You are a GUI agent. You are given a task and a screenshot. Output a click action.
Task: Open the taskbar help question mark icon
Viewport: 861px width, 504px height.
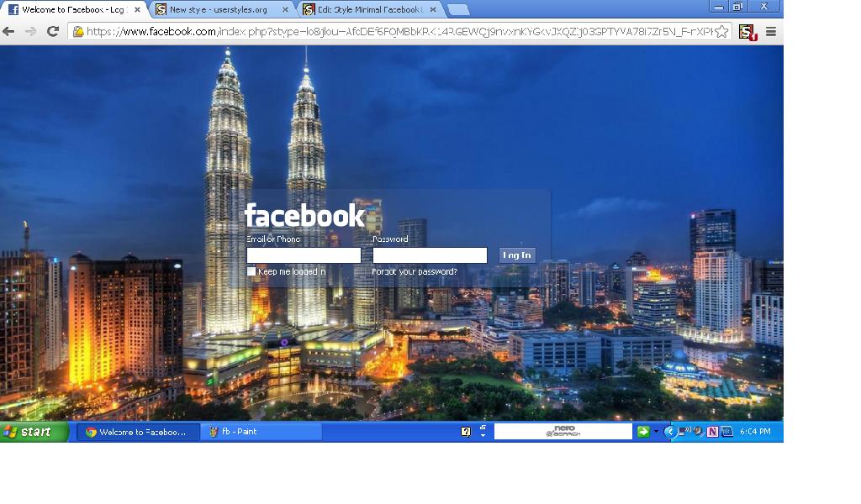[466, 432]
